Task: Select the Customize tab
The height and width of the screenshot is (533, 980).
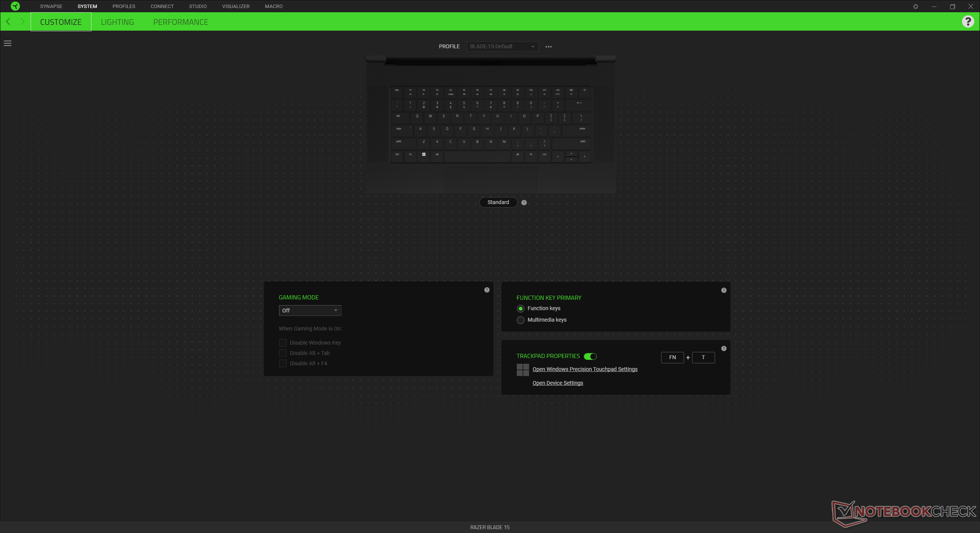Action: [61, 22]
